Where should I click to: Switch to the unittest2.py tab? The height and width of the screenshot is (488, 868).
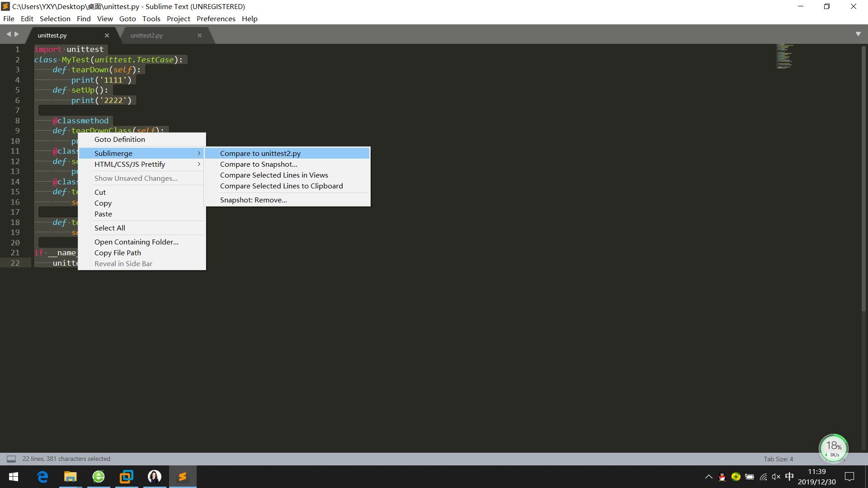[x=146, y=35]
